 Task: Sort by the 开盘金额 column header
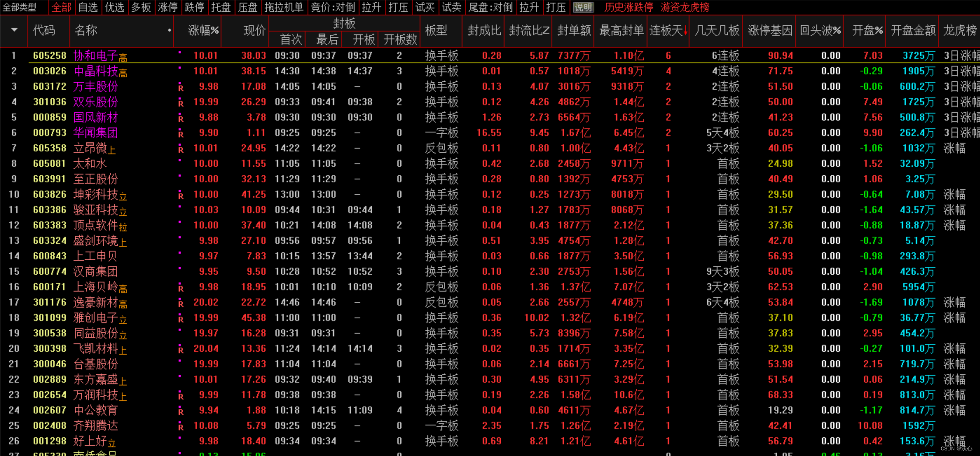click(x=913, y=30)
